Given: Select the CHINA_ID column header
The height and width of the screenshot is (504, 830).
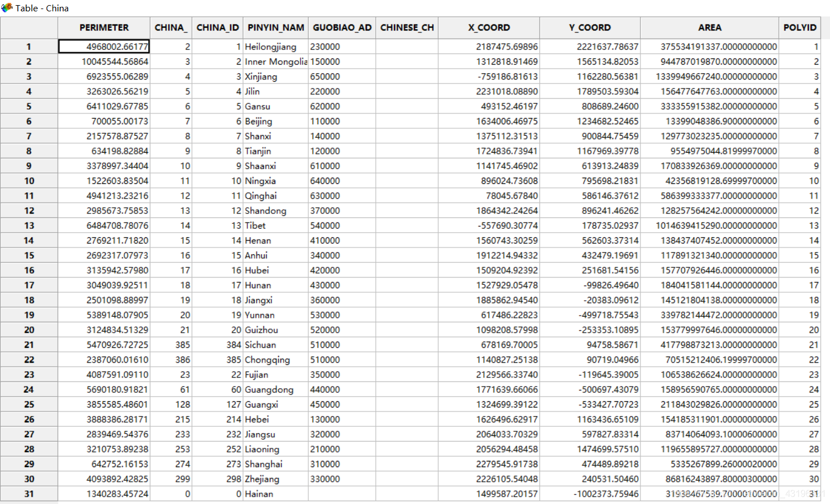Looking at the screenshot, I should (217, 27).
